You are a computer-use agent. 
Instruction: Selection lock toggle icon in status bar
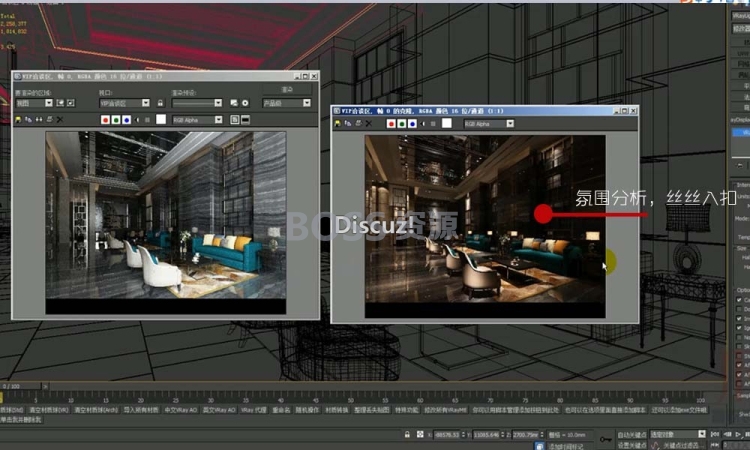(x=407, y=435)
